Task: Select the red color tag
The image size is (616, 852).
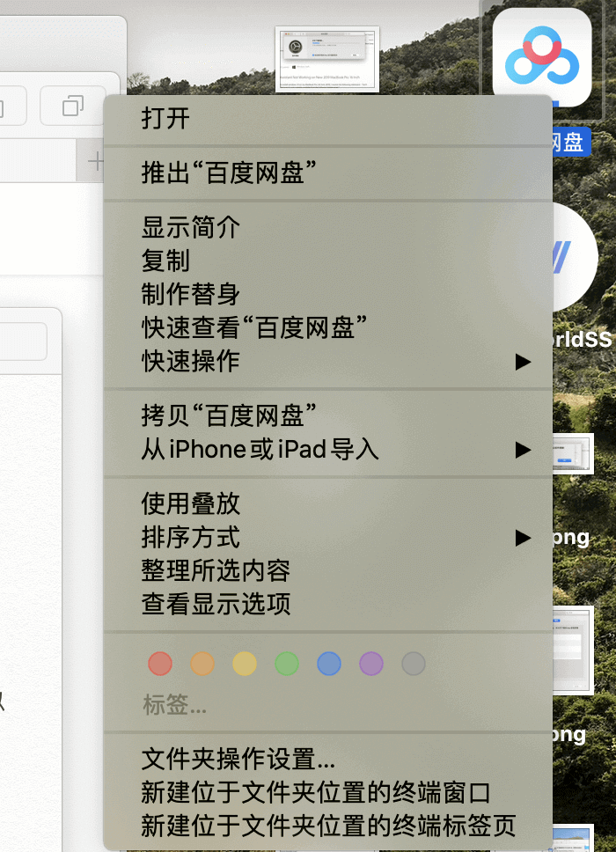Action: pyautogui.click(x=160, y=663)
